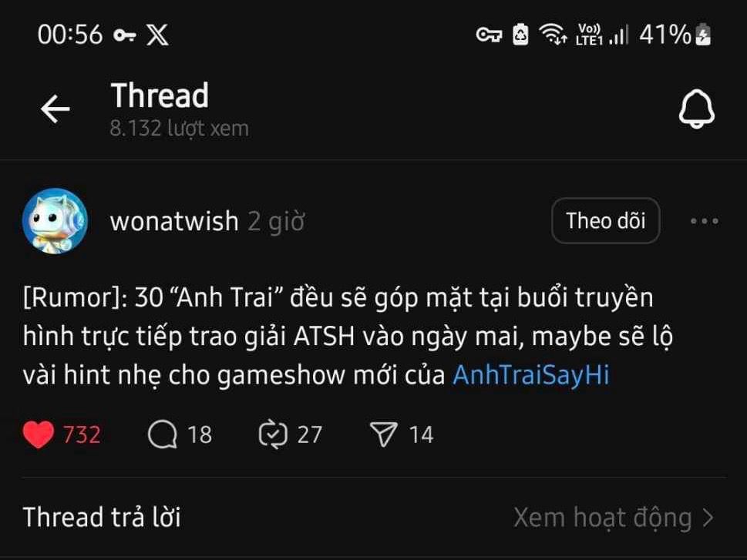
Task: Open replies via the comment bubble icon
Action: tap(163, 434)
